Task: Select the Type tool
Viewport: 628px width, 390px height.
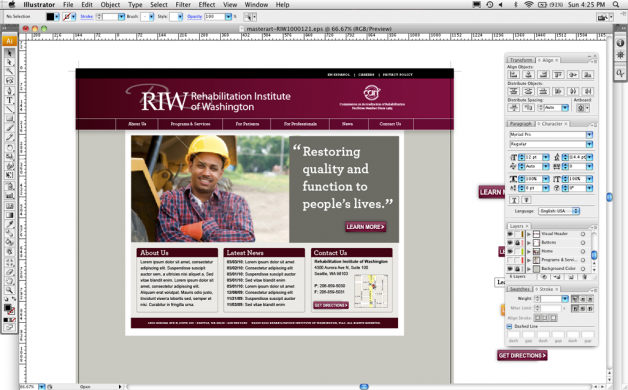Action: (x=10, y=100)
